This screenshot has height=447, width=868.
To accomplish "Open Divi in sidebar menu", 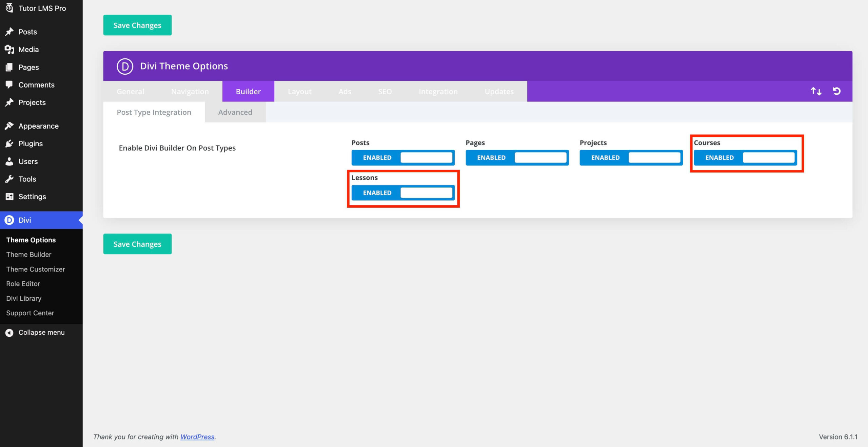I will point(41,220).
